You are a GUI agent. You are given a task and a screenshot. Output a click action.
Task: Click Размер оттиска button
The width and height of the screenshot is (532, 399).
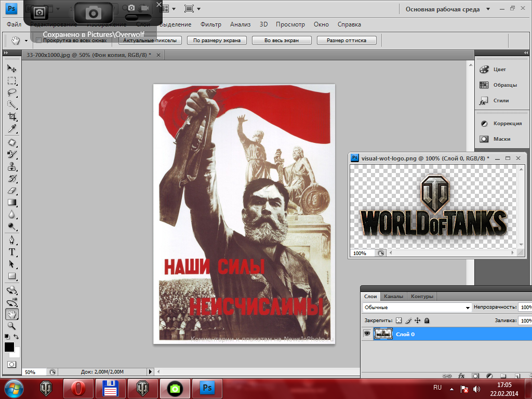tap(347, 41)
